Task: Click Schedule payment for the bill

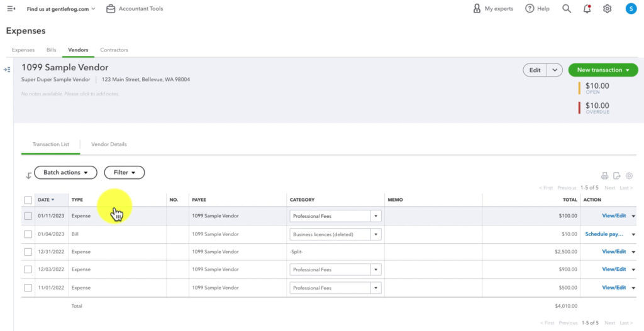Action: pyautogui.click(x=604, y=234)
